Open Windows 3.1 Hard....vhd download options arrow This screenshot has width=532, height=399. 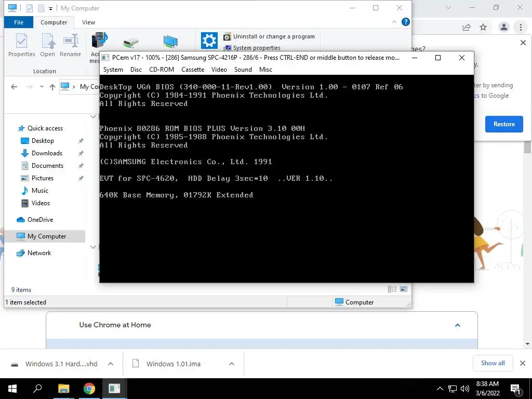pos(111,364)
